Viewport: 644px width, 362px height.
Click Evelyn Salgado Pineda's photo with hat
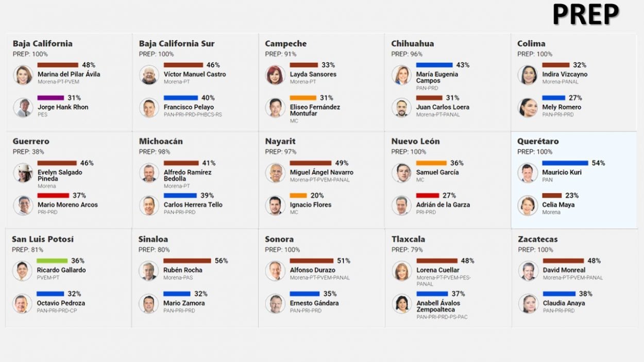[23, 173]
